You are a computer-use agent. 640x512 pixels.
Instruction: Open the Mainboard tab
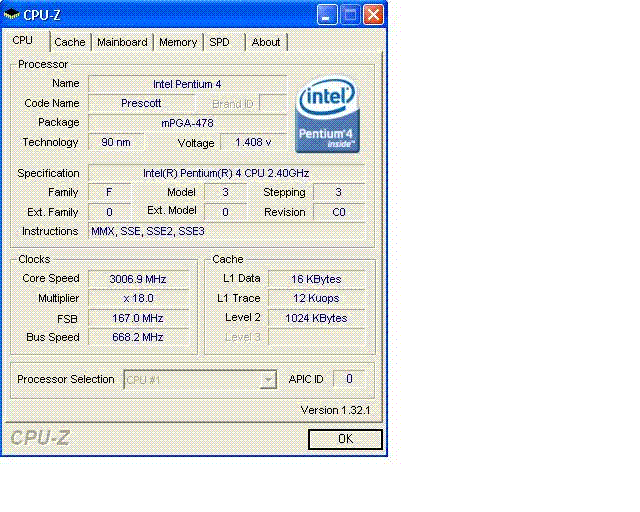(x=122, y=42)
